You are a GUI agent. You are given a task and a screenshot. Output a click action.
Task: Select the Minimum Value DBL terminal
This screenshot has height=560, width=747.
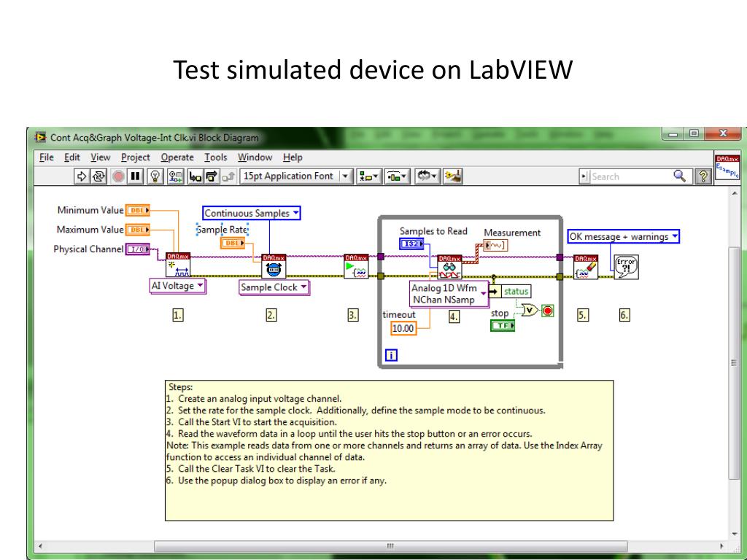(x=138, y=210)
